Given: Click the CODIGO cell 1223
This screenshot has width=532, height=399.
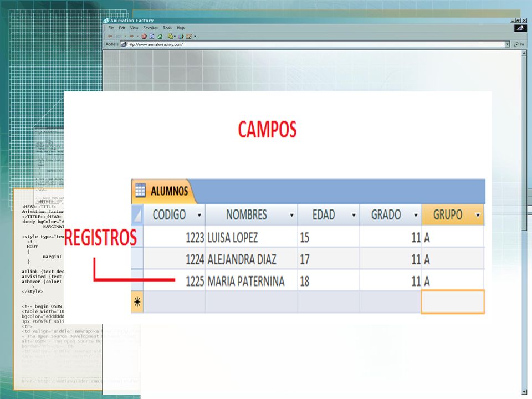Looking at the screenshot, I should [x=174, y=237].
